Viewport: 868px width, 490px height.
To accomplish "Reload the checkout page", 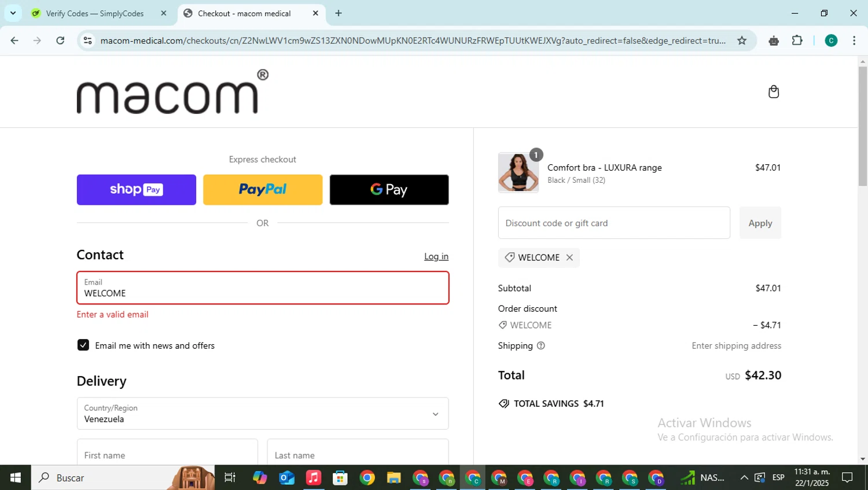I will coord(60,40).
